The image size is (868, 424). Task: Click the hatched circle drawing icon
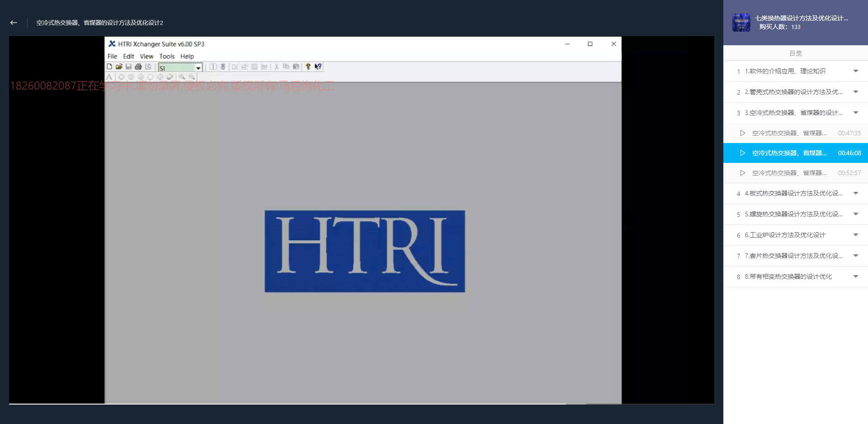point(160,77)
